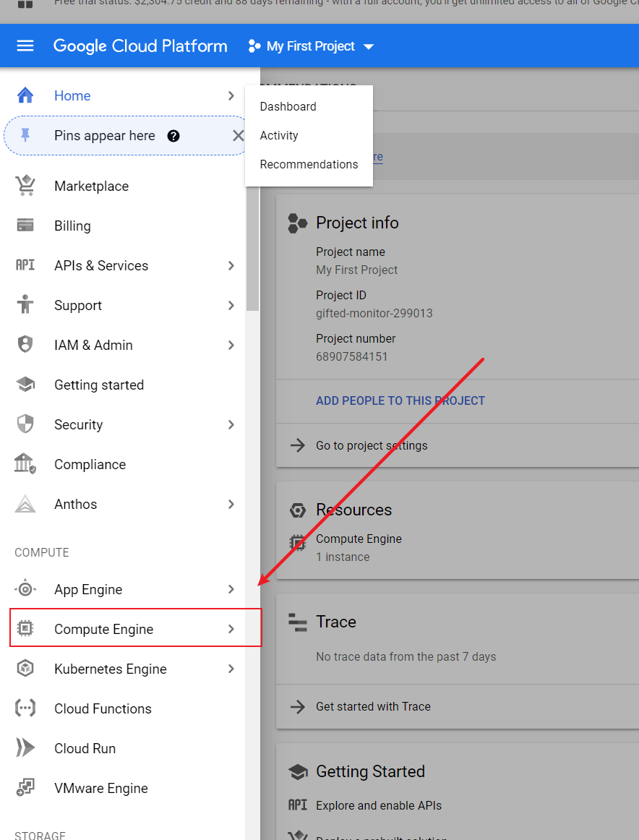Click the Anthos triangle icon
Screen dimensions: 639x840
pyautogui.click(x=25, y=504)
